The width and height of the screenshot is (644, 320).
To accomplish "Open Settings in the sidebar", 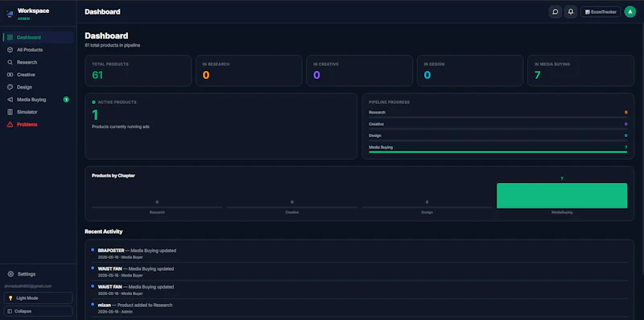I will (x=38, y=274).
